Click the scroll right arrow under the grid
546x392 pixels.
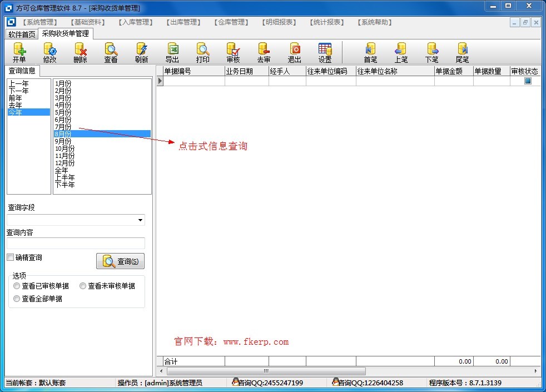coord(536,371)
